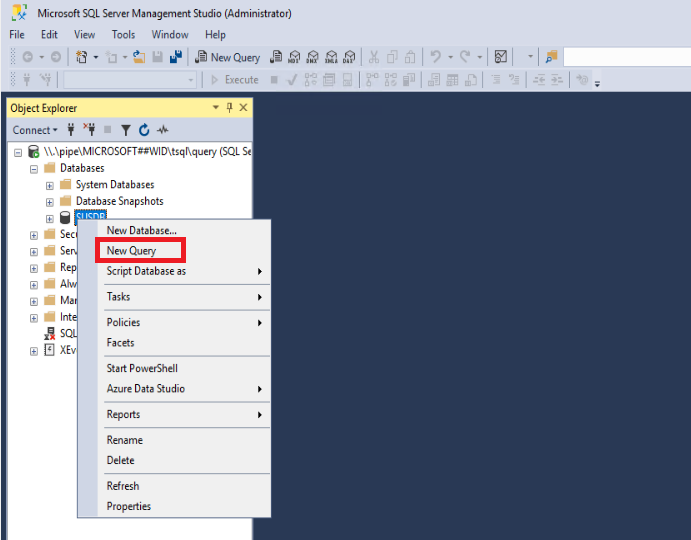Toggle the Object Explorer auto-hide pin
691x540 pixels.
tap(229, 108)
